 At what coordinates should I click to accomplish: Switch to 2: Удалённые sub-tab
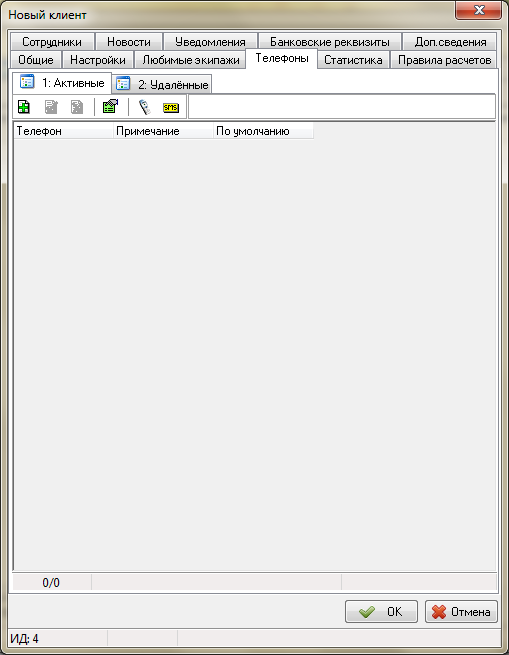coord(162,84)
